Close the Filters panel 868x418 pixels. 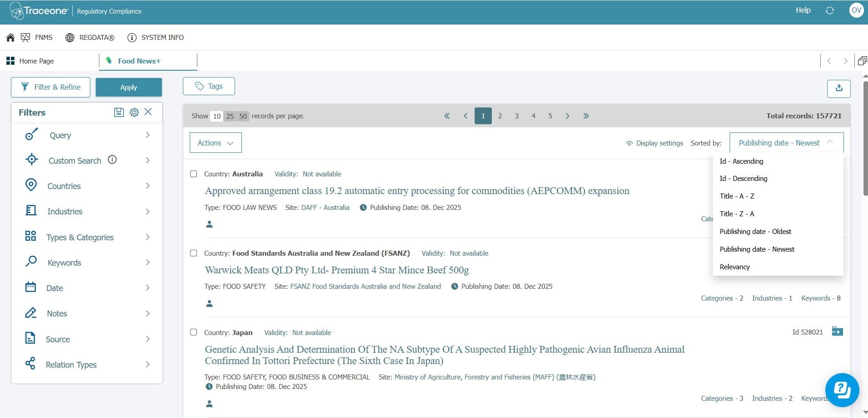[x=148, y=112]
